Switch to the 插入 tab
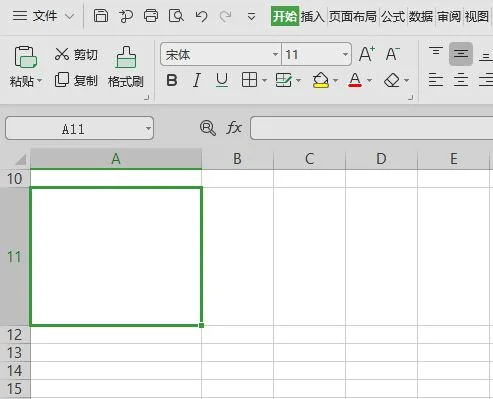 coord(312,16)
